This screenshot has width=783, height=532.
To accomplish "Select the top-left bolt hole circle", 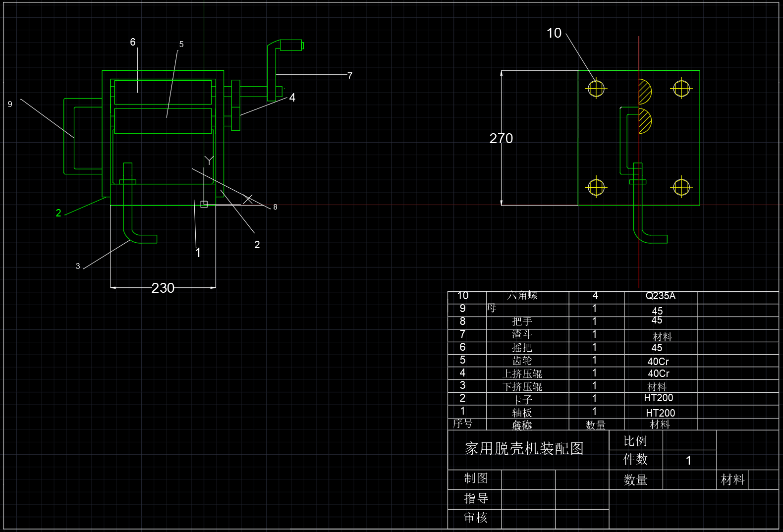I will tap(596, 89).
